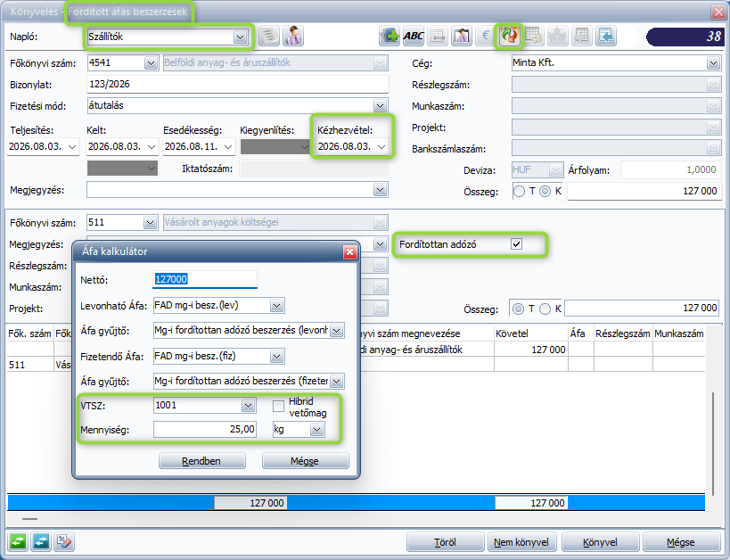Click the 511 table row cell
Image resolution: width=730 pixels, height=560 pixels.
[30, 365]
